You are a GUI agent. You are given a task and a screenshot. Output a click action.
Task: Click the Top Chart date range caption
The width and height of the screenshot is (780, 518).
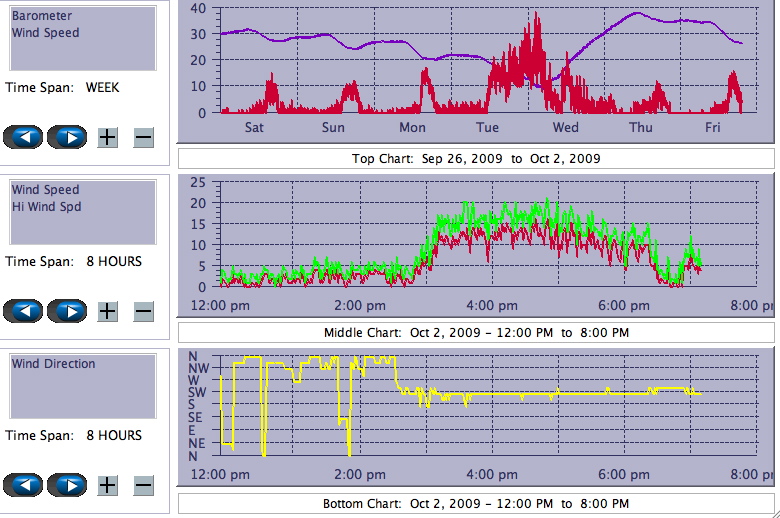point(476,159)
